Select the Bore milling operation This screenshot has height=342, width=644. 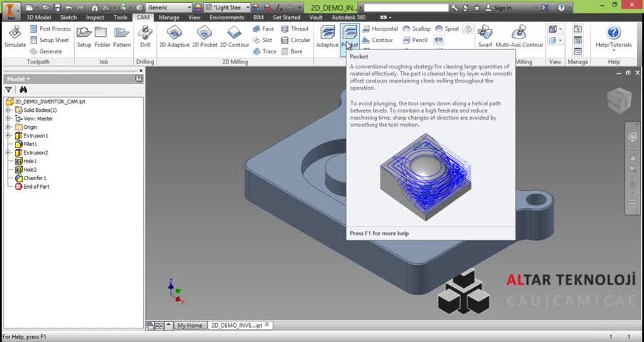(x=291, y=51)
